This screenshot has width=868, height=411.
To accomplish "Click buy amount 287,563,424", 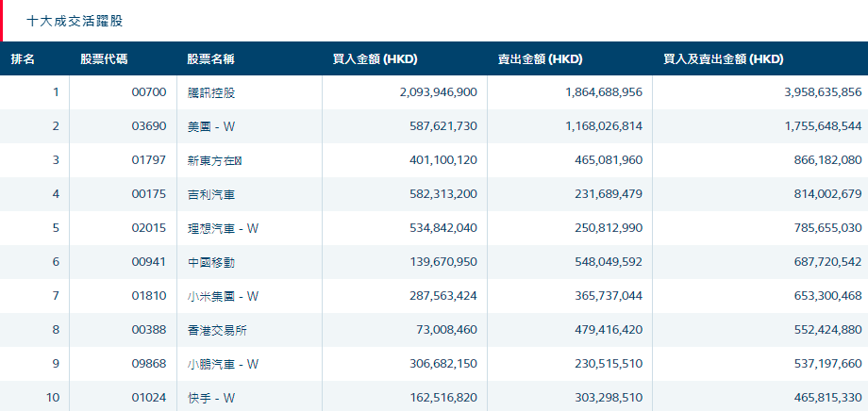I will [442, 296].
